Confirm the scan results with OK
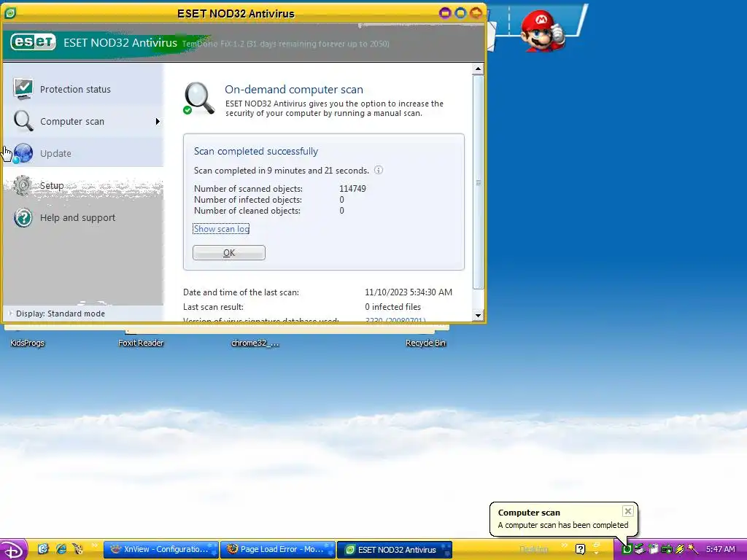Image resolution: width=747 pixels, height=560 pixels. (228, 253)
